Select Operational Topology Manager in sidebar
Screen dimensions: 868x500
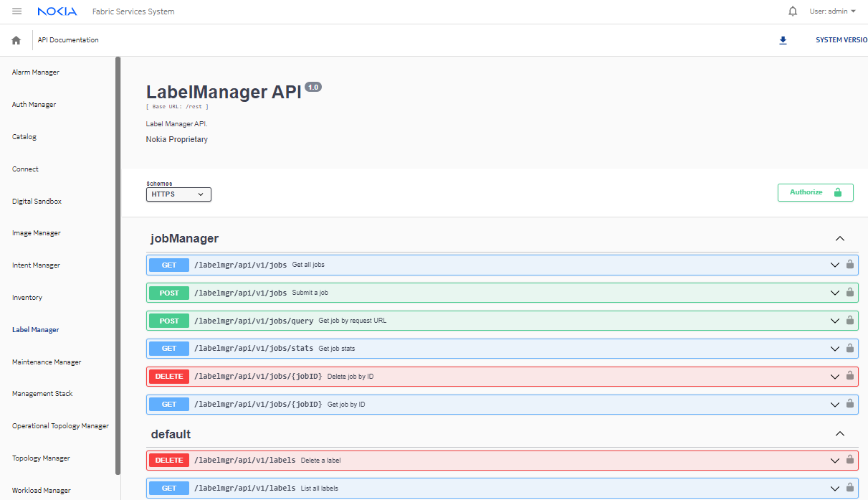pyautogui.click(x=60, y=426)
